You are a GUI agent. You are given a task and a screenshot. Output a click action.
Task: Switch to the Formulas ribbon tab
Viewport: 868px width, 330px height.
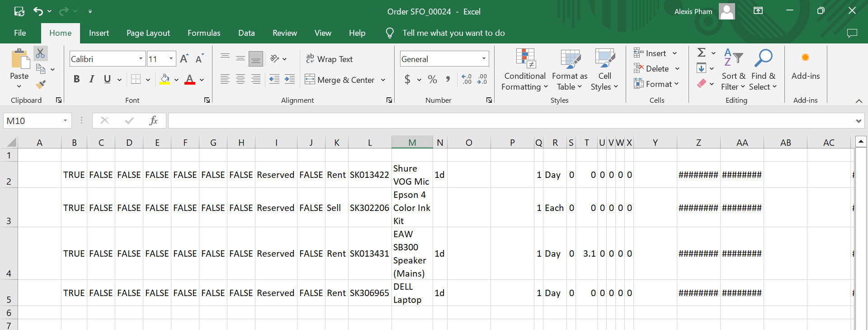(204, 33)
